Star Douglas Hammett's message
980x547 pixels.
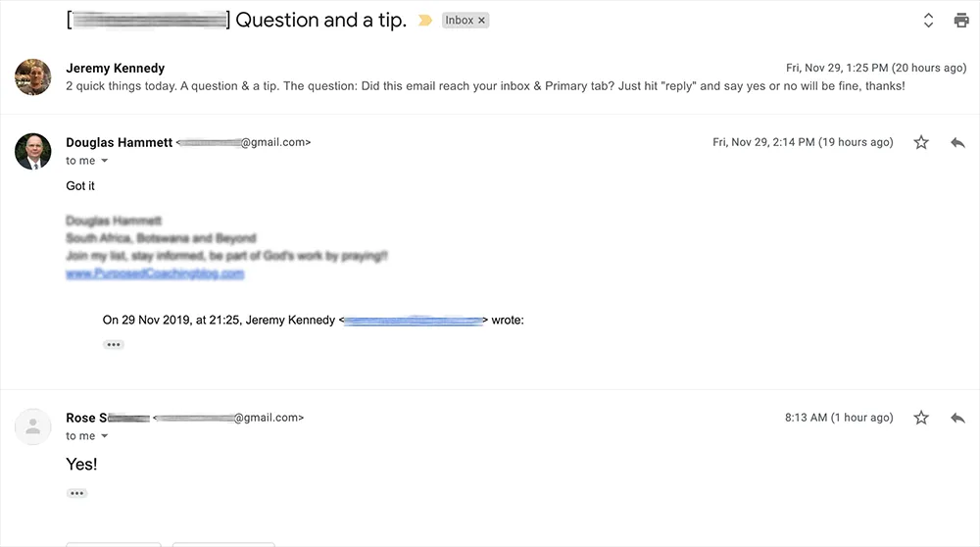(921, 143)
